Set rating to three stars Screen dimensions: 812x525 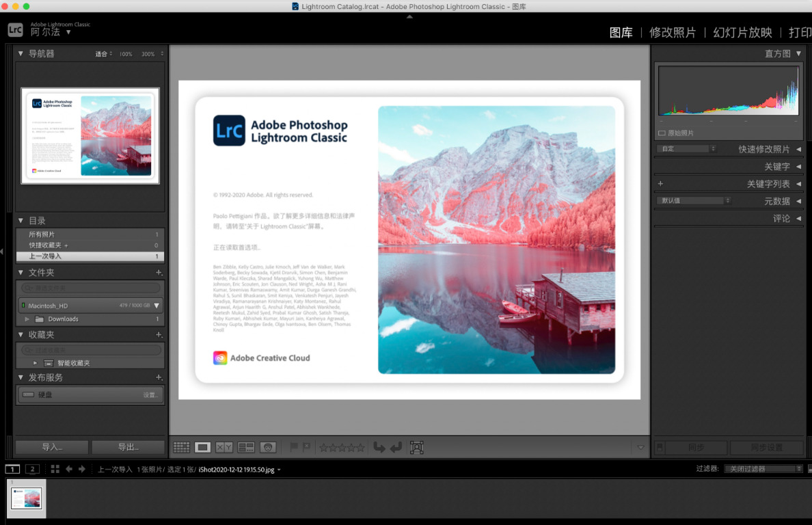point(342,448)
